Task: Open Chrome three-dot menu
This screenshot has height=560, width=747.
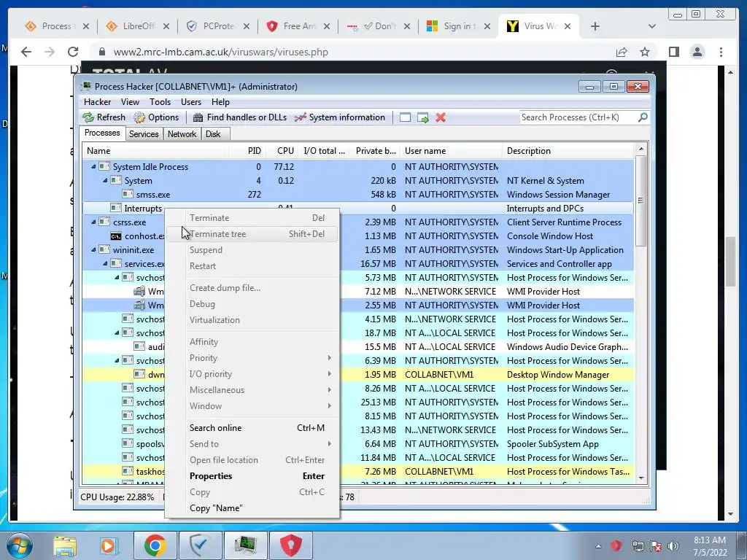Action: 721,52
